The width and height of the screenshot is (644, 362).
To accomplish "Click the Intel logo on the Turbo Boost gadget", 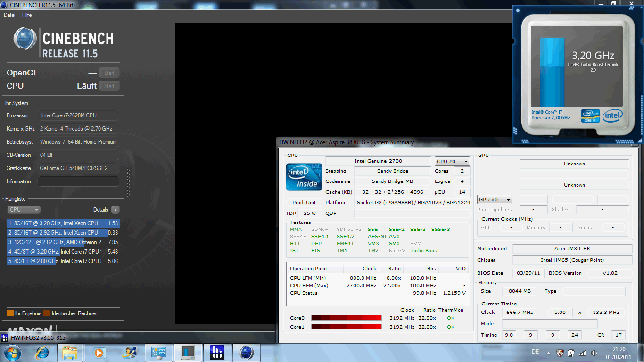I will coord(612,115).
